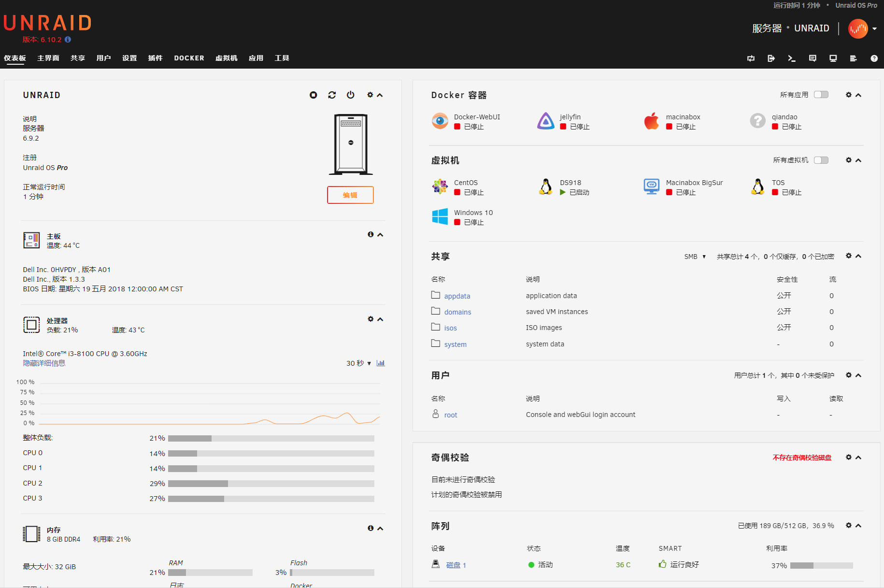Open the DOCKER menu tab
Viewport: 884px width, 588px height.
tap(189, 58)
